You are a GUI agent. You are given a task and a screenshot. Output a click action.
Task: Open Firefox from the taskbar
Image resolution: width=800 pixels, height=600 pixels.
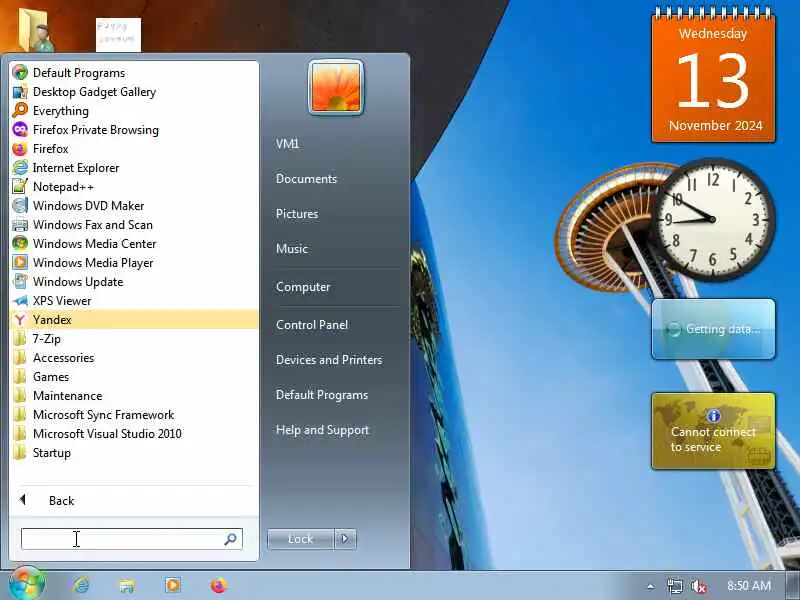219,585
